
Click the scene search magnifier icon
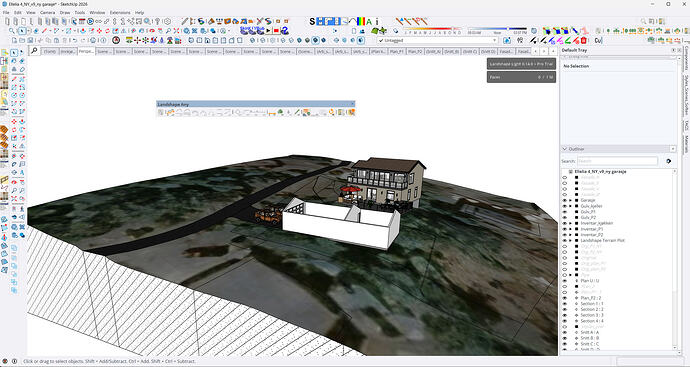coord(34,51)
